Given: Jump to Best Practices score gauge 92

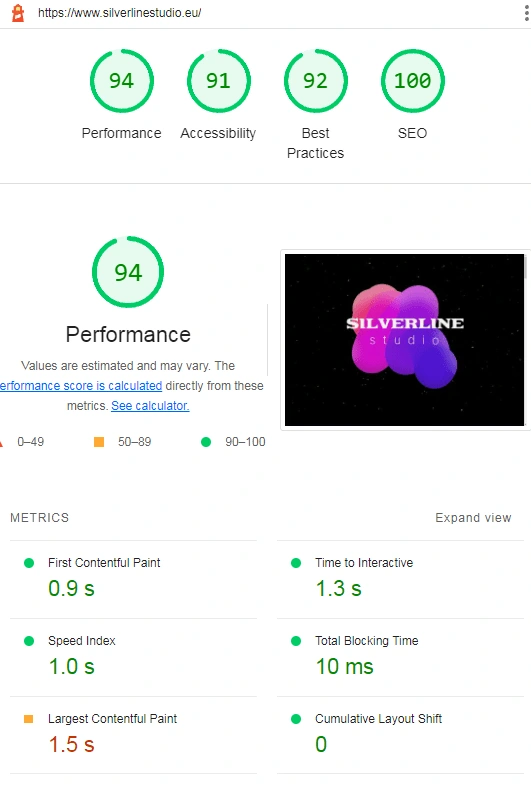Looking at the screenshot, I should click(x=315, y=81).
